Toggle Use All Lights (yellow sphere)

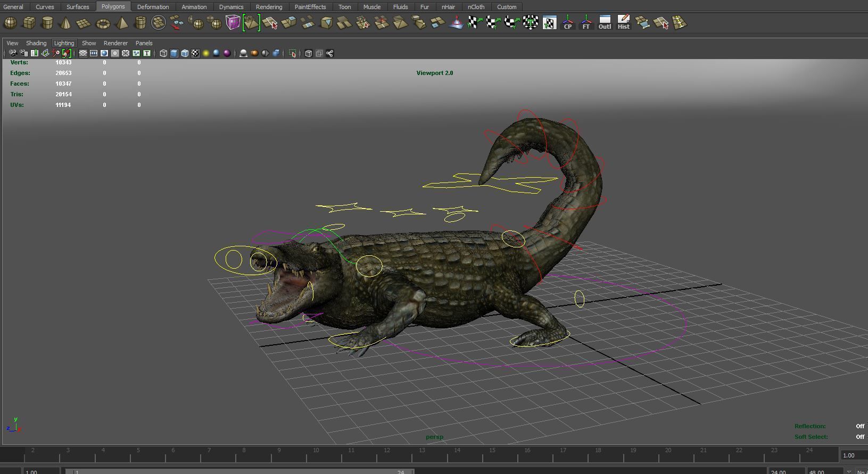[206, 53]
